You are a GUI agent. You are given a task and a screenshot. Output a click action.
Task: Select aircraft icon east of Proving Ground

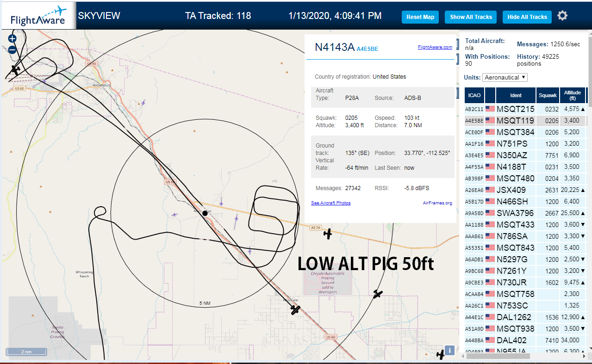378,294
